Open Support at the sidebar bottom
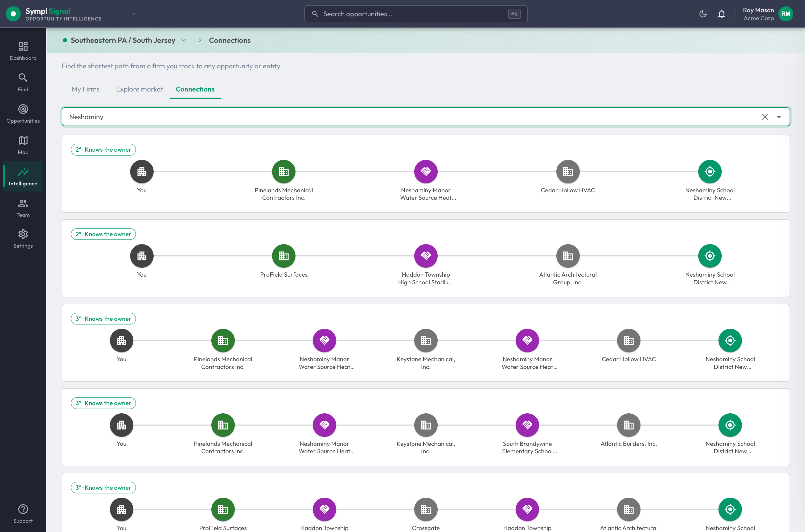Viewport: 805px width, 532px height. tap(23, 514)
